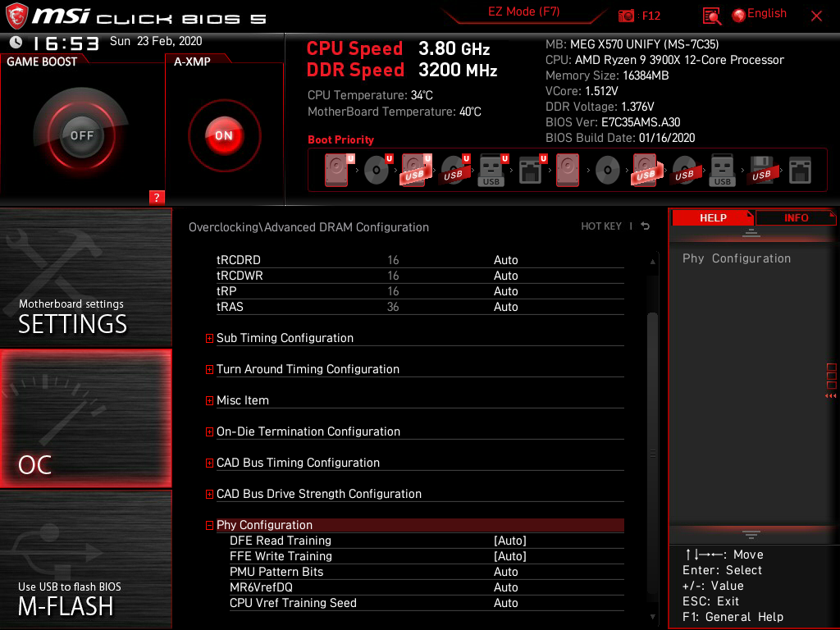Open the DFE Read Training [Auto] dropdown
Screen dimensions: 840x630
[x=510, y=541]
